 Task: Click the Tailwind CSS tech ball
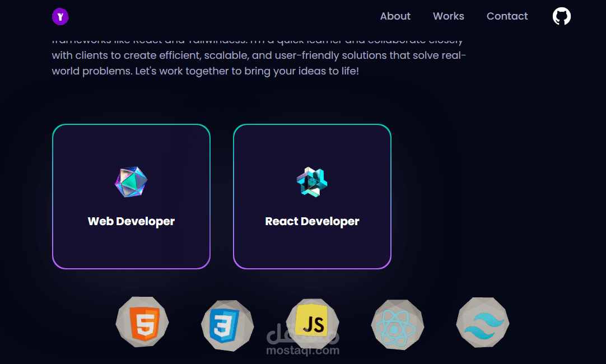click(483, 322)
